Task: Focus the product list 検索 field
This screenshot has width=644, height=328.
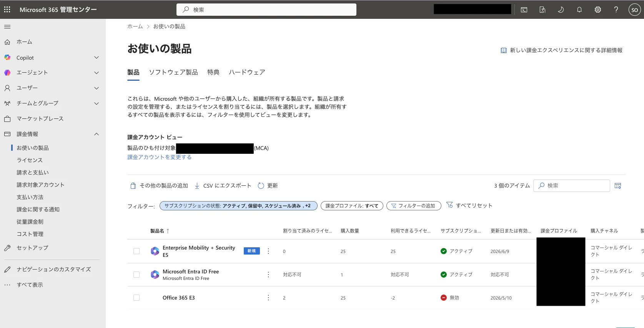Action: 572,186
